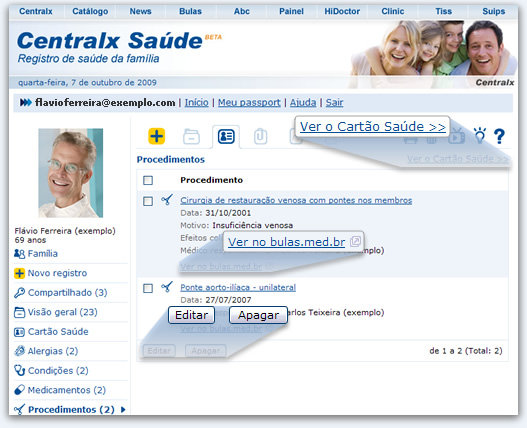This screenshot has height=428, width=527.
Task: Click the email flavioferreira@exemplo.com
Action: 105,102
